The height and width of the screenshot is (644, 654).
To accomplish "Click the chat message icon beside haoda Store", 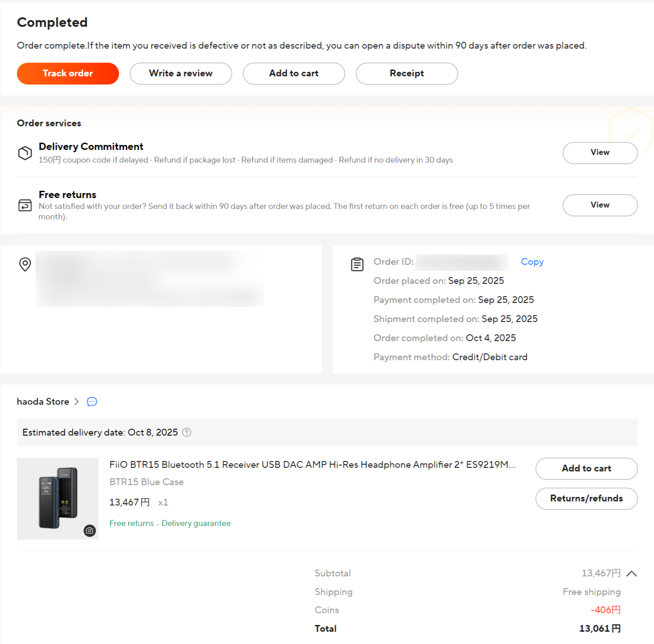I will click(92, 401).
